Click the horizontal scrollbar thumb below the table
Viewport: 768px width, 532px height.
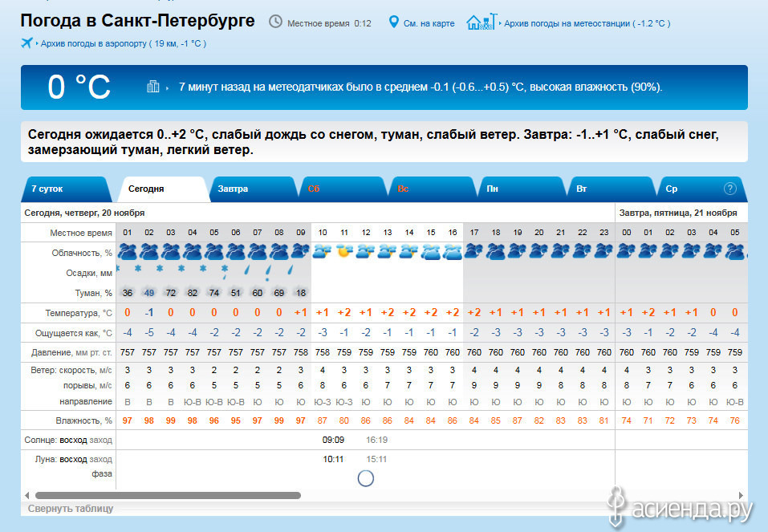click(168, 495)
